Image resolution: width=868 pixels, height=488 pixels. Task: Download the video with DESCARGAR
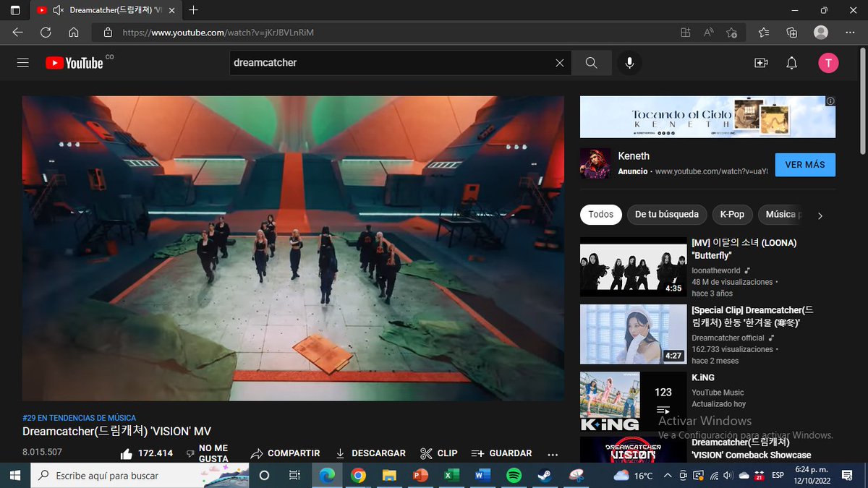(370, 453)
